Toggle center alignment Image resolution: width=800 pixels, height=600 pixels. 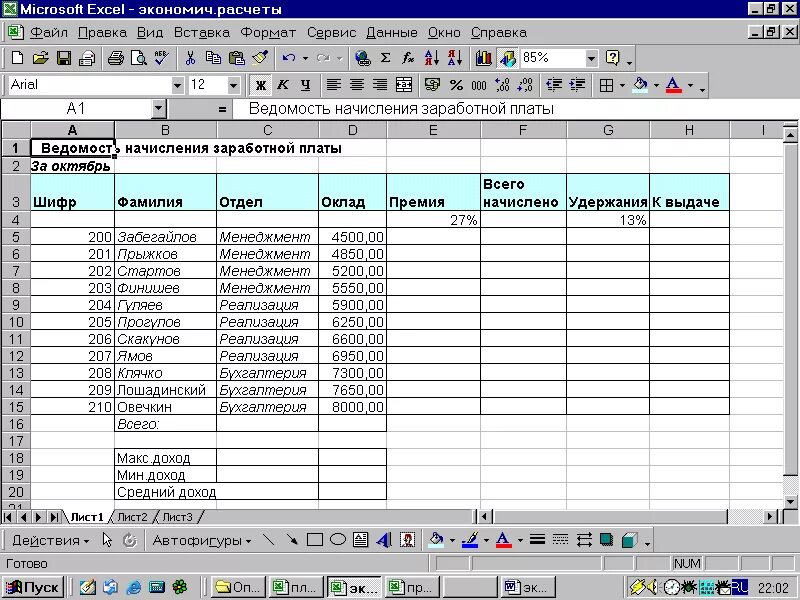(x=357, y=85)
